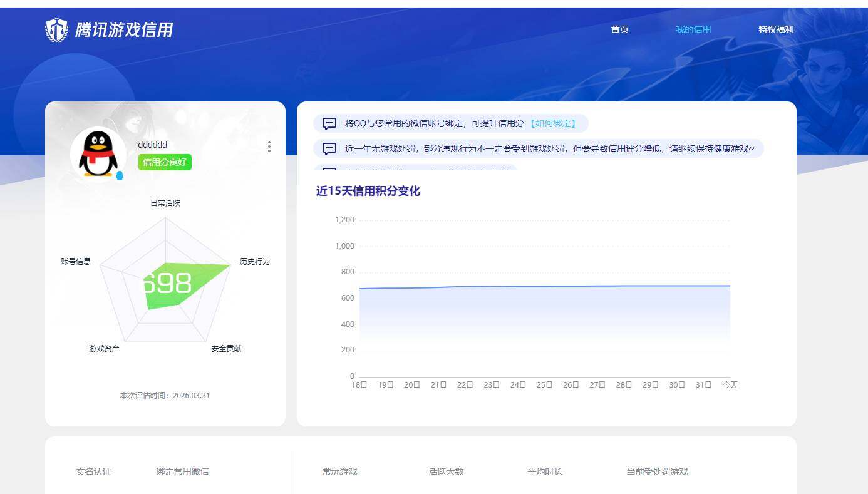Click 游戏资产 radar label

104,348
